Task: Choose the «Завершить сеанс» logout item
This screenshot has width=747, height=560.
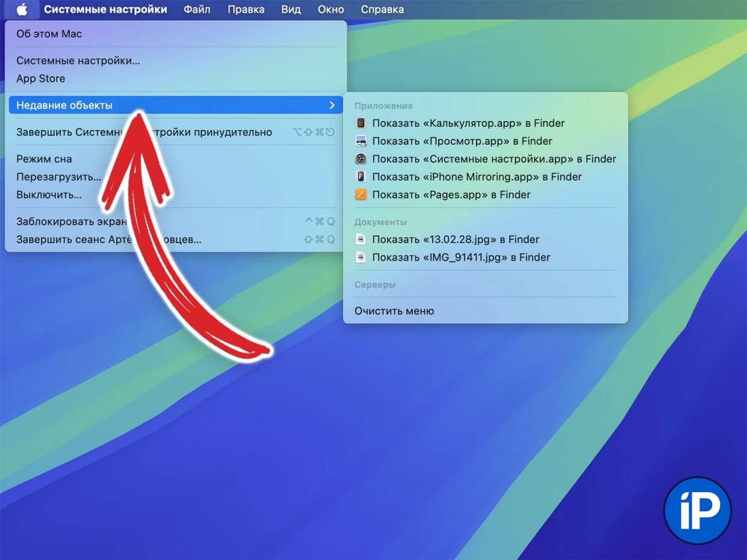Action: [176, 239]
